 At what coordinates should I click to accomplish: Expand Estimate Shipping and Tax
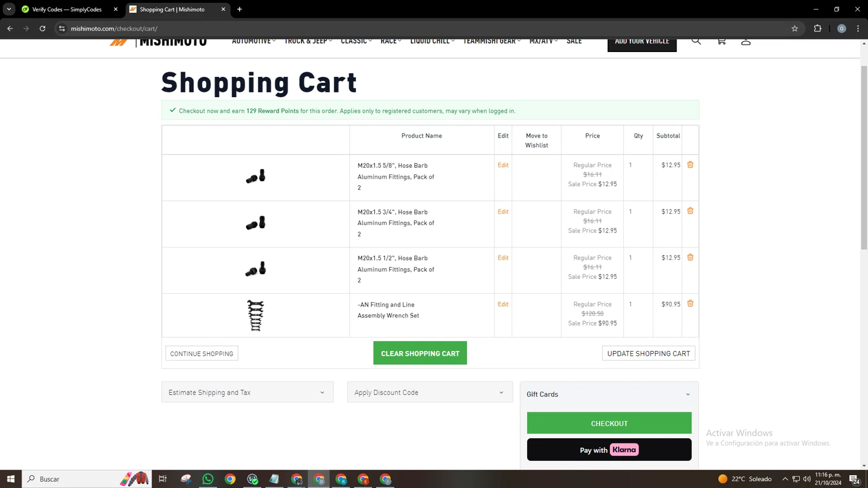tap(247, 392)
